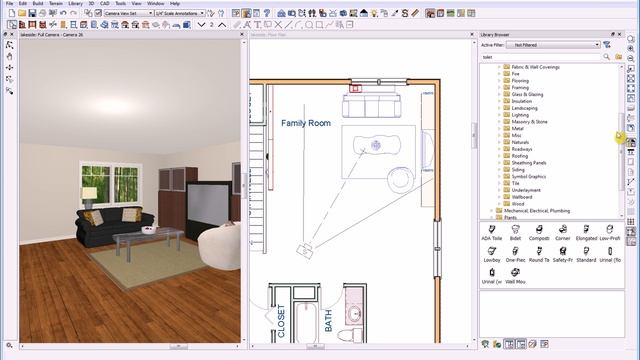The width and height of the screenshot is (640, 360).
Task: Click the zoom-in magnifier on right toolbar
Action: pyautogui.click(x=631, y=49)
